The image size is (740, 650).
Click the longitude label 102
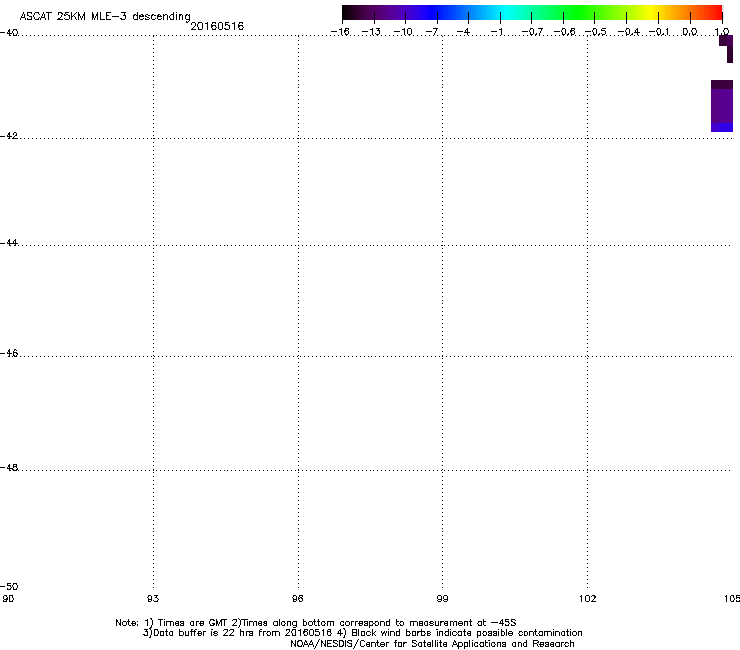point(588,599)
